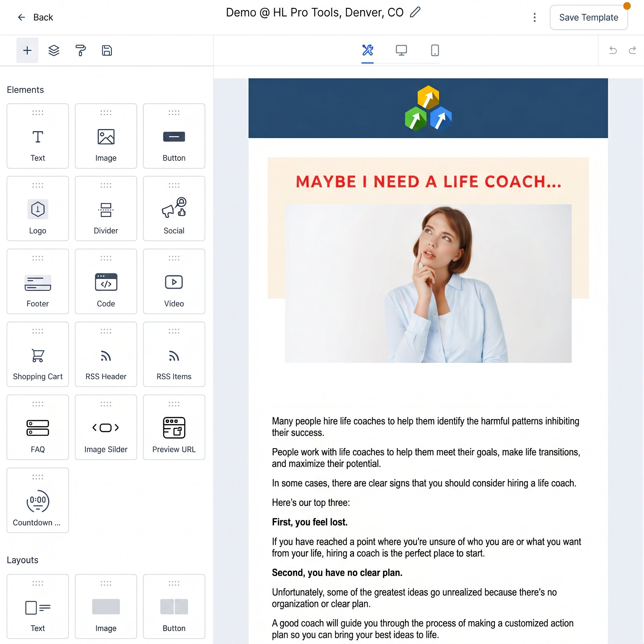Click the 'MAYBE I NEED A LIFE COACH...' heading
The height and width of the screenshot is (644, 644).
[x=429, y=182]
